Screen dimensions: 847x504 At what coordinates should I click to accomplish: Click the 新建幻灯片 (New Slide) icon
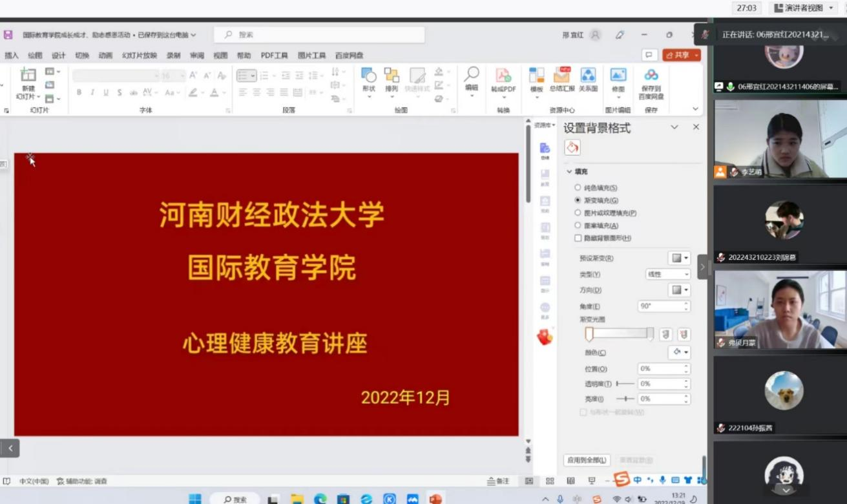click(x=28, y=76)
